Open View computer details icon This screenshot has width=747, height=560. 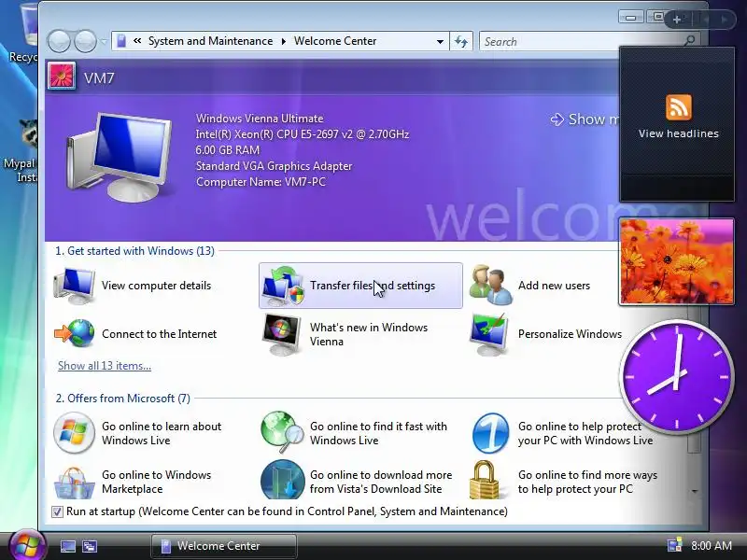[75, 286]
